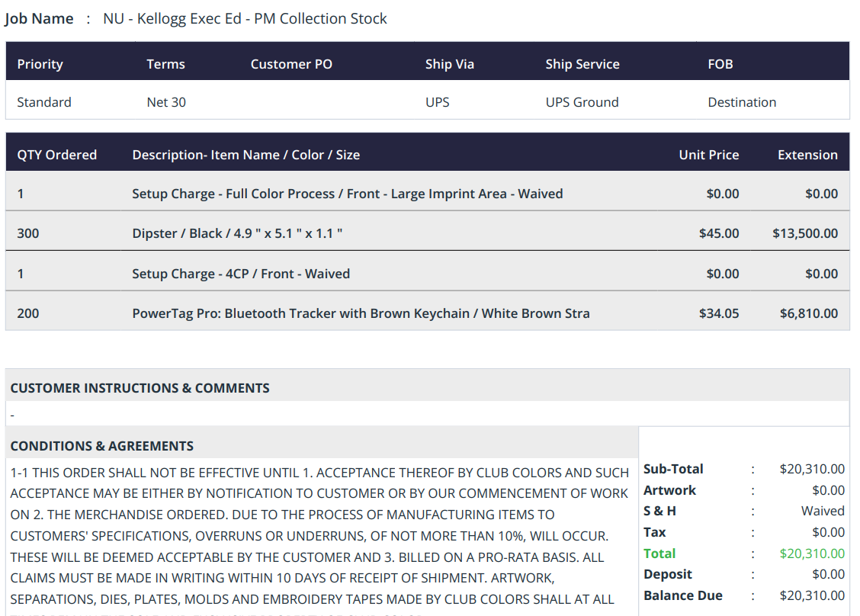
Task: Click the QTY Ordered column header
Action: [x=56, y=155]
